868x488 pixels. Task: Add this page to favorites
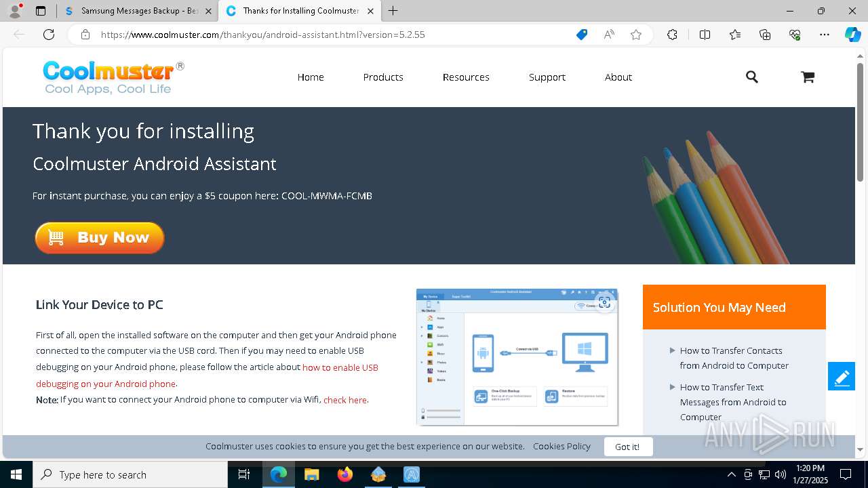point(636,35)
